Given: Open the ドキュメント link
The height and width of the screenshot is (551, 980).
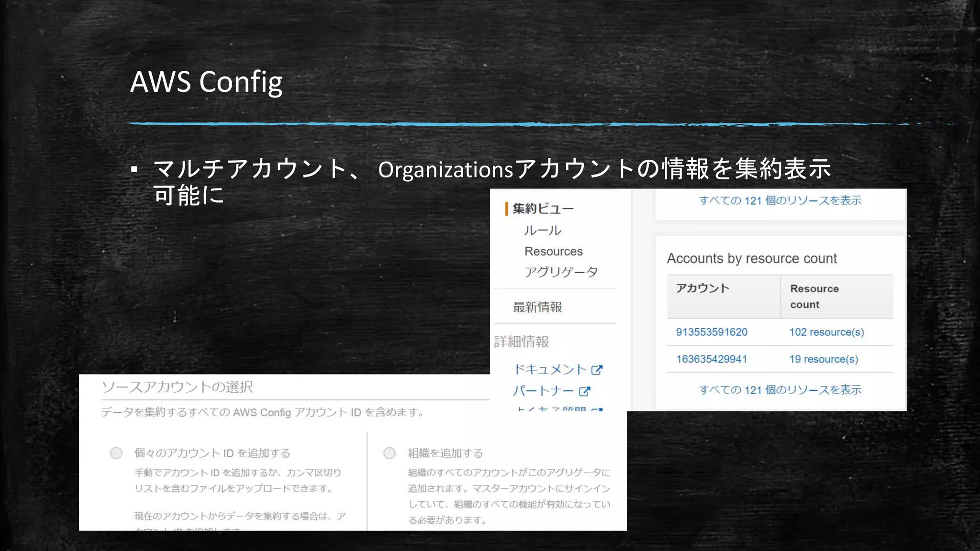Looking at the screenshot, I should tap(550, 369).
